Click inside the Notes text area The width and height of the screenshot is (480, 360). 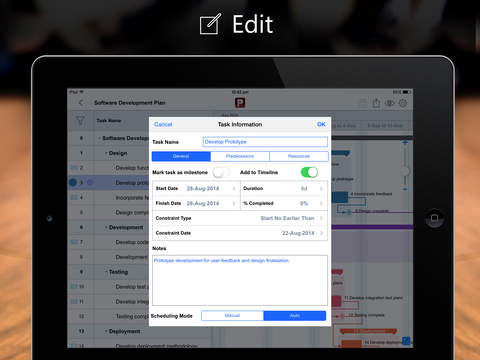click(x=240, y=280)
